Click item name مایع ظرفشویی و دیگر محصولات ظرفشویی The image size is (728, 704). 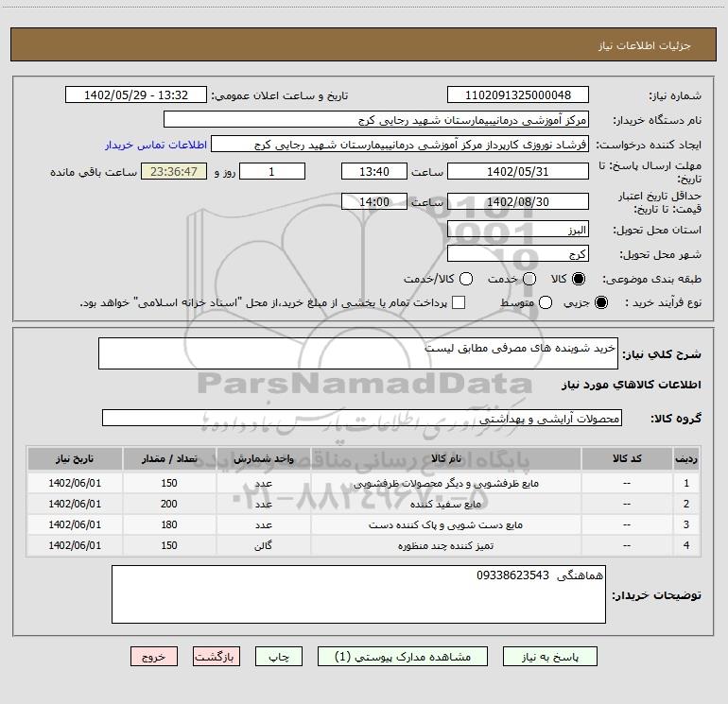click(x=445, y=484)
